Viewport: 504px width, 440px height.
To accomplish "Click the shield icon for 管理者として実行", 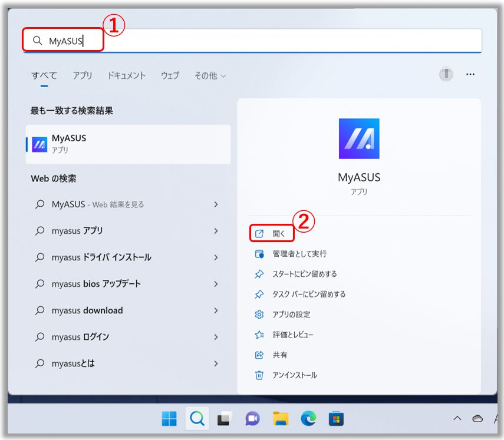I will 259,254.
